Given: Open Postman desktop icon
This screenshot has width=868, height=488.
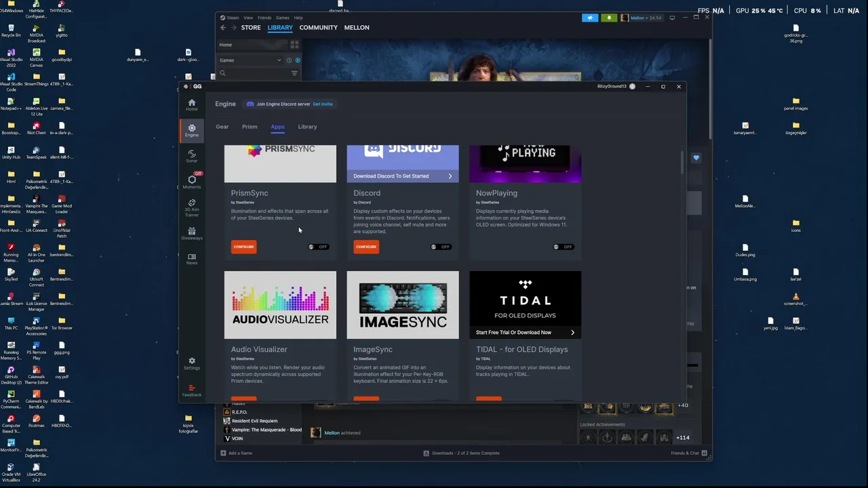Looking at the screenshot, I should pos(36,421).
